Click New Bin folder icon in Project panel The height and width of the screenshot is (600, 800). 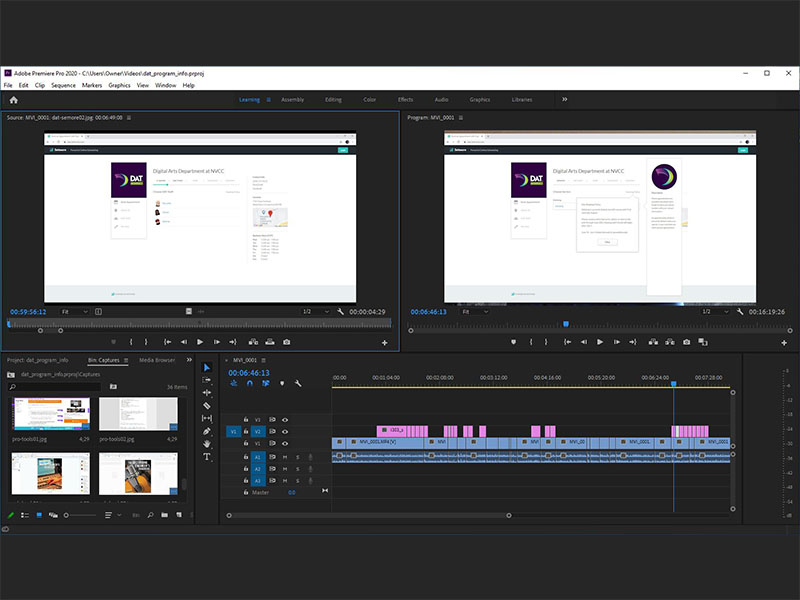[164, 515]
